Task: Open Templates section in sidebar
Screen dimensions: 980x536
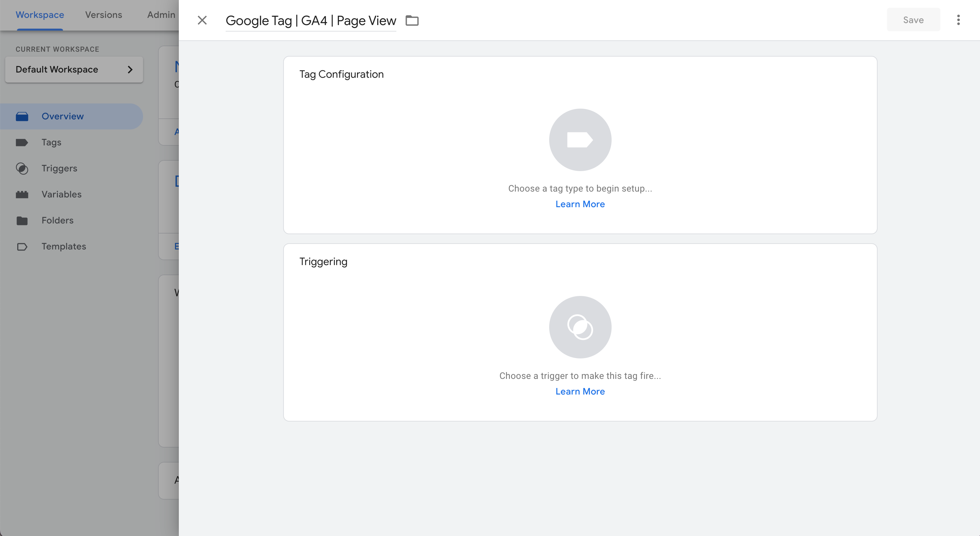Action: 72,247
